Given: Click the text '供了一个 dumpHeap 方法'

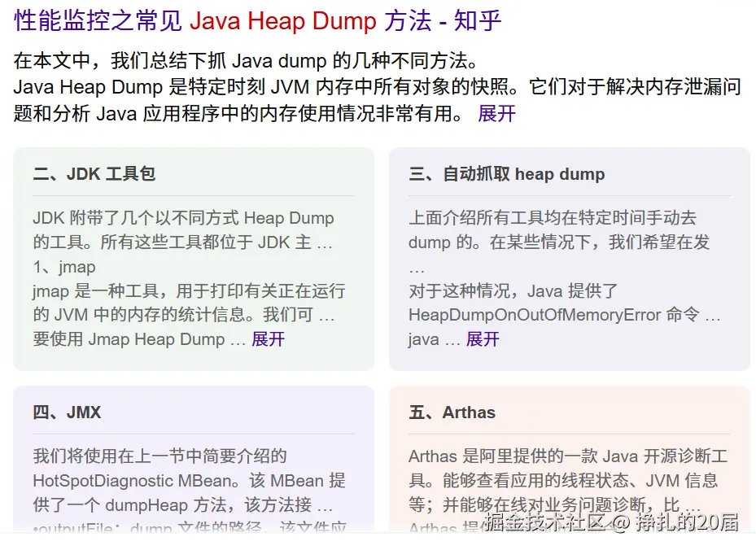Looking at the screenshot, I should (x=129, y=504).
